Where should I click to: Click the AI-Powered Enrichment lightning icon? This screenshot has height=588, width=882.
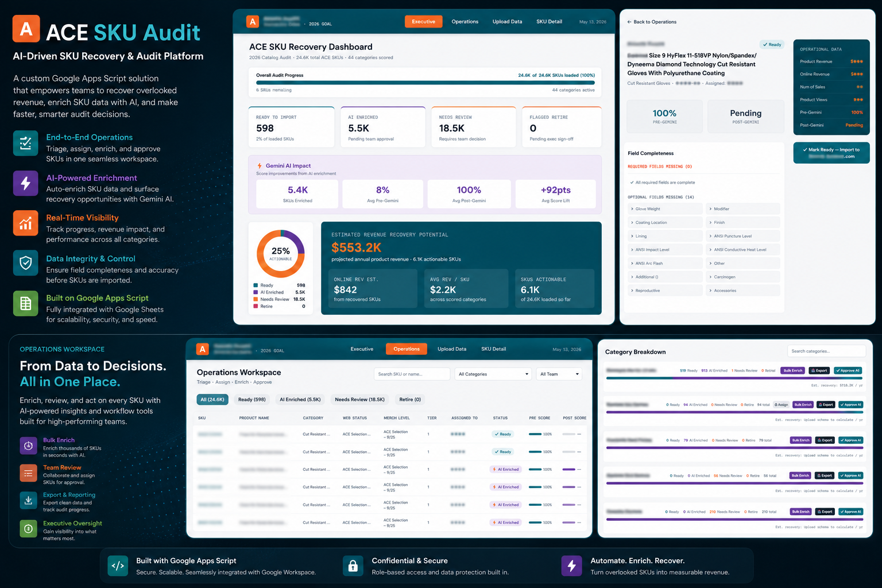(25, 183)
